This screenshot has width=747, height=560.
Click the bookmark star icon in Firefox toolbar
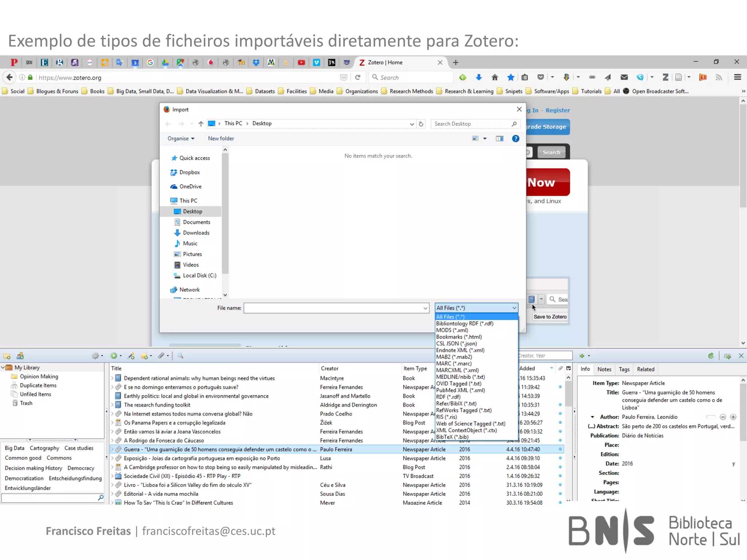[510, 77]
